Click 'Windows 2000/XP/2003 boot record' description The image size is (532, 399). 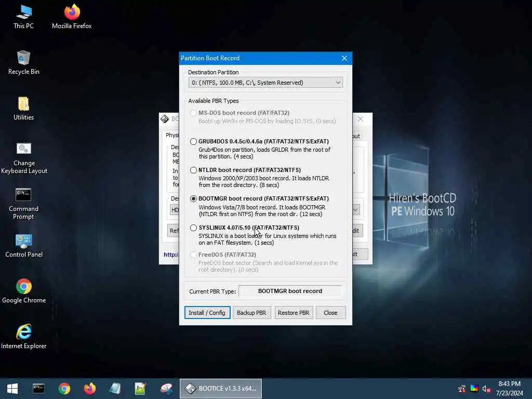[263, 181]
